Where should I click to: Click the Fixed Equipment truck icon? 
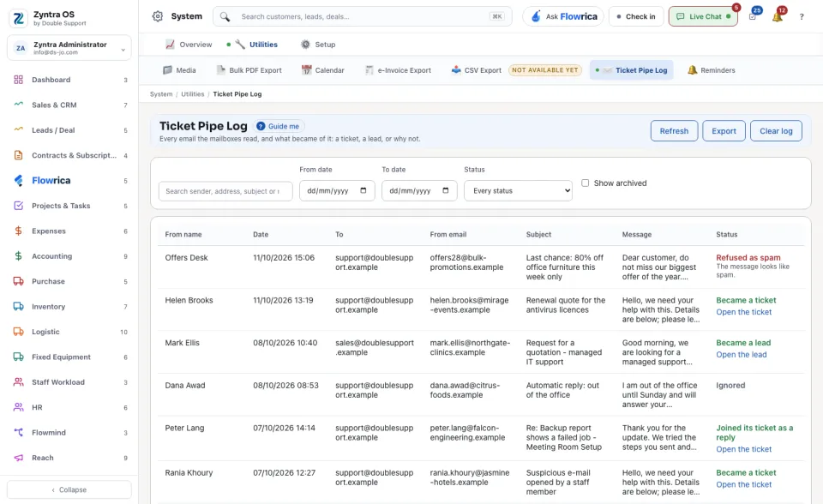click(18, 357)
